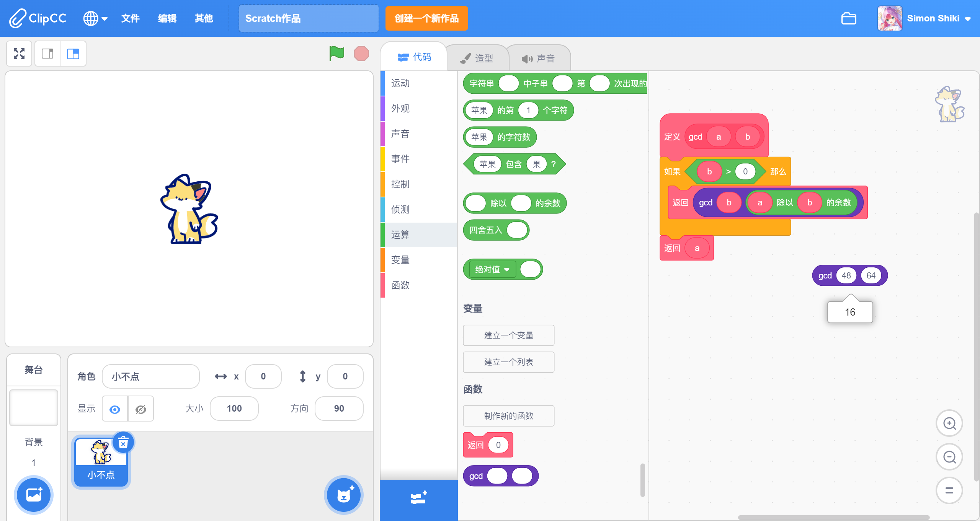Screen dimensions: 980x521
Task: Click the sprite size field 100
Action: coord(234,409)
